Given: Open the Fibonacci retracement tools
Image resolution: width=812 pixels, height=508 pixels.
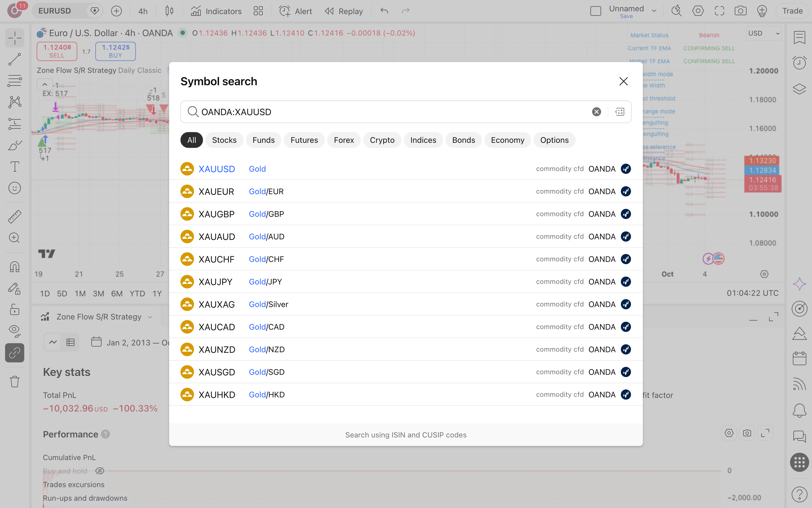Looking at the screenshot, I should tap(15, 81).
